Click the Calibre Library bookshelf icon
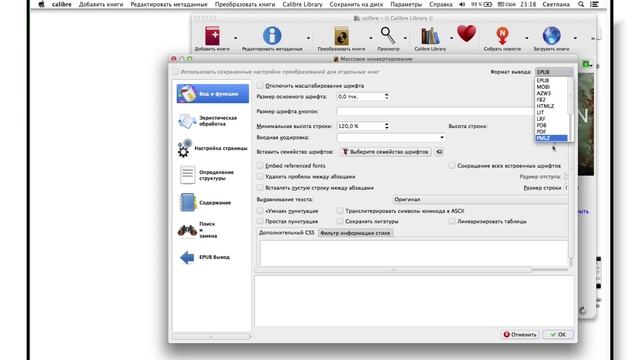 (x=430, y=36)
